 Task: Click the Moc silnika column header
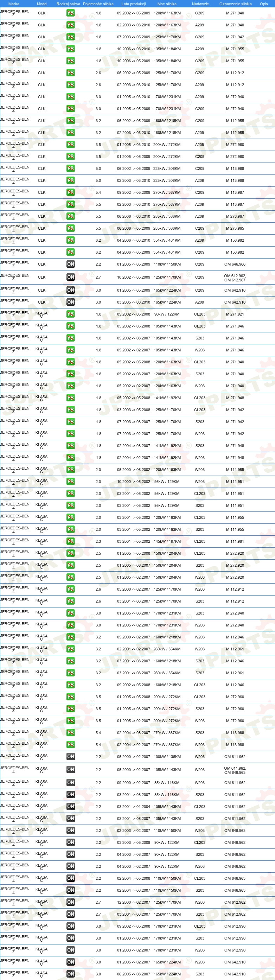(167, 4)
